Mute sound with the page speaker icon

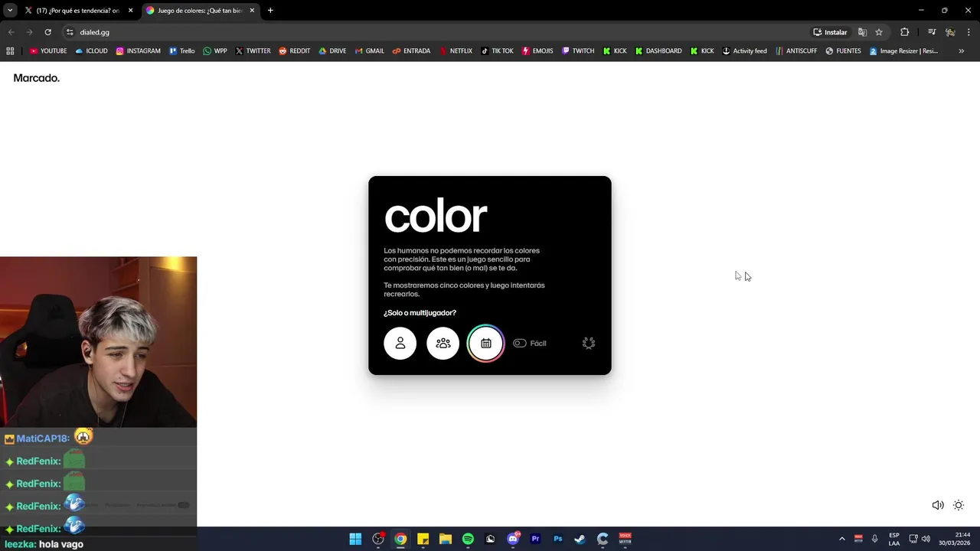(x=937, y=505)
